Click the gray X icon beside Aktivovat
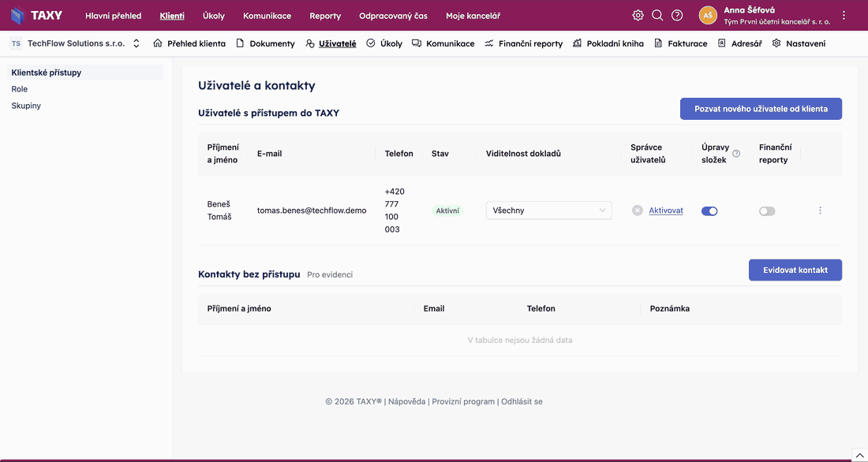 point(638,211)
